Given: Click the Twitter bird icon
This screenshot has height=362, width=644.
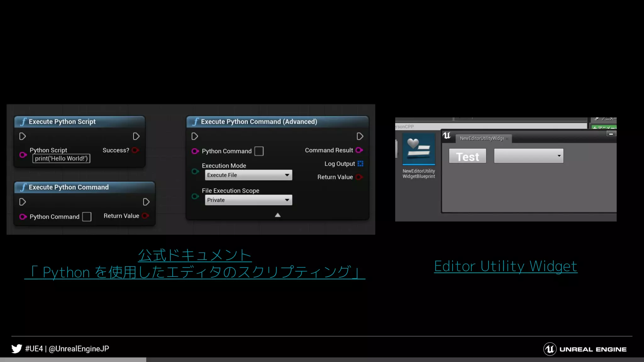Looking at the screenshot, I should coord(17,349).
